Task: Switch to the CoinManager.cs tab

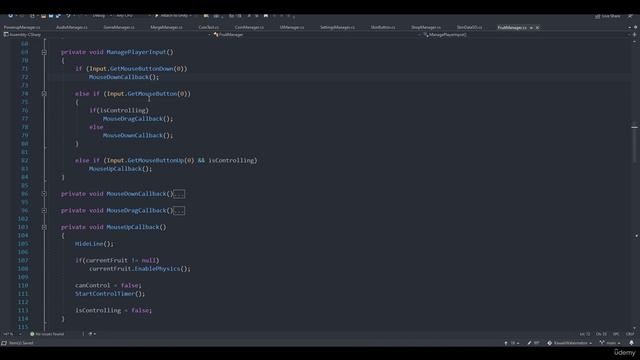Action: [249, 27]
